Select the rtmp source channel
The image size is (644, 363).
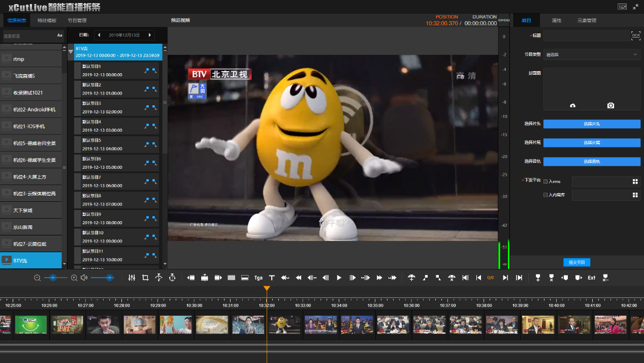click(31, 59)
